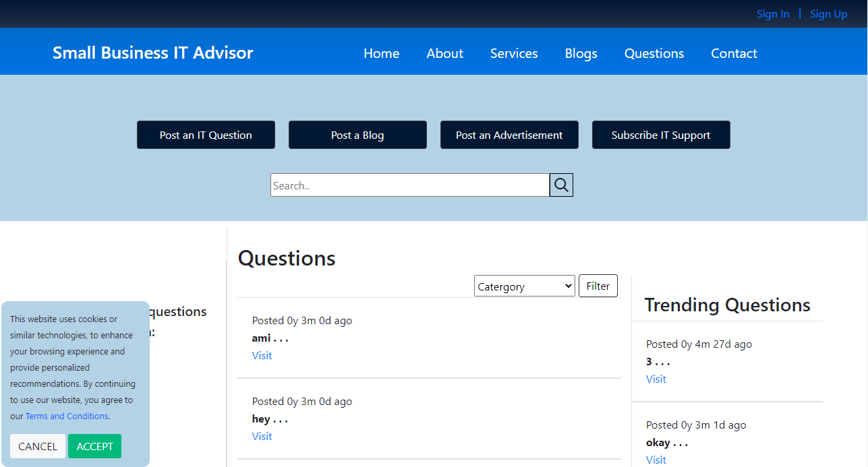
Task: Focus the Search text field
Action: coord(409,185)
